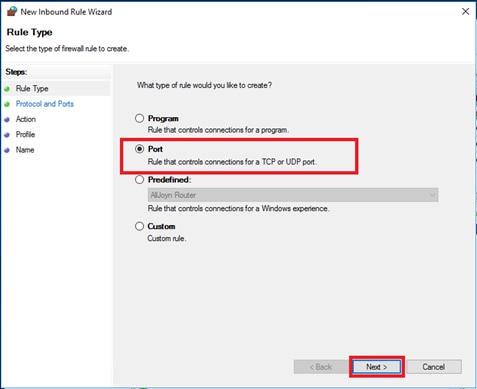The image size is (477, 389).
Task: Open the Action step in Steps list
Action: coord(26,119)
